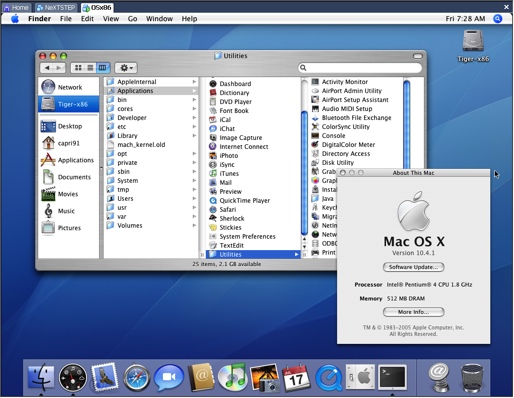Open the Action gear dropdown menu
Image resolution: width=514 pixels, height=398 pixels.
tap(126, 68)
